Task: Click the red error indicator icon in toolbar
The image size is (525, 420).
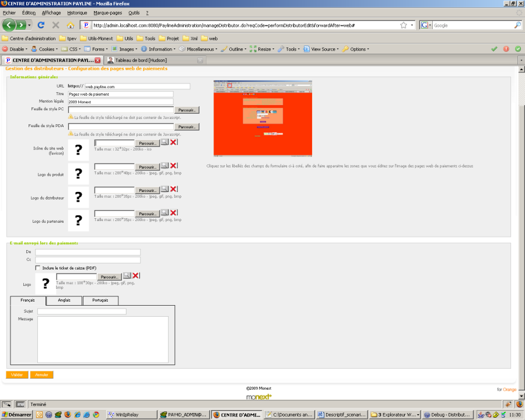Action: point(506,49)
